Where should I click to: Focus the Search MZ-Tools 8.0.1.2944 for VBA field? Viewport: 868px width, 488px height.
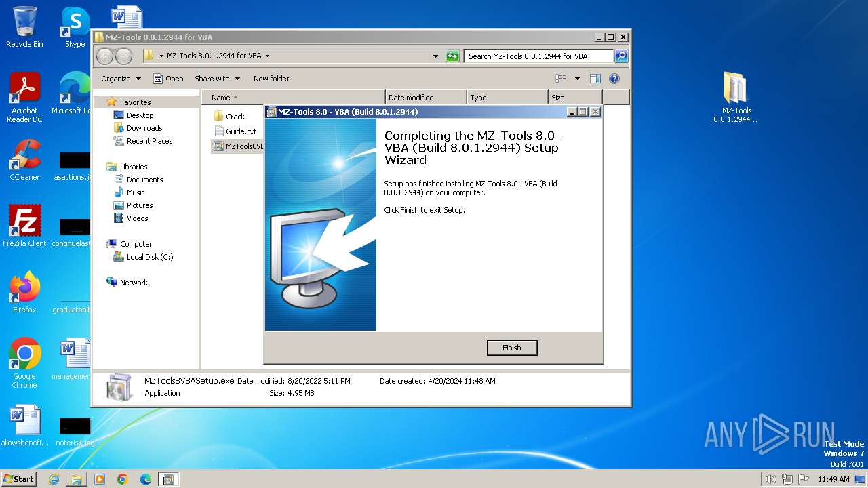tap(539, 56)
